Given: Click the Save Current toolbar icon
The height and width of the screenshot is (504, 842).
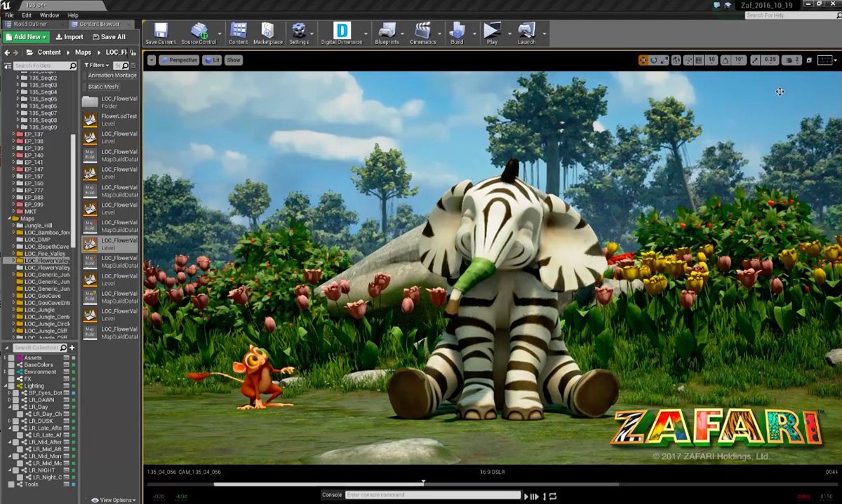Looking at the screenshot, I should [161, 31].
